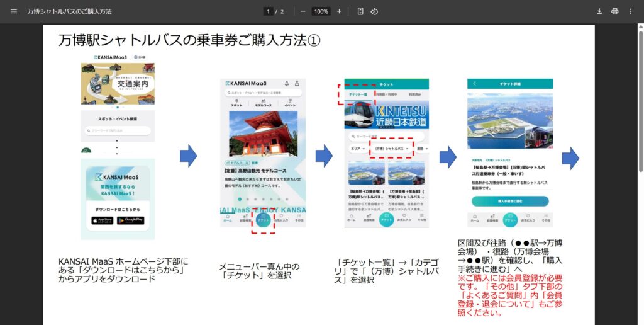Click the caption starting KANSAI MaaS ホームページ下部に
Screen dimensions: 644x325
point(124,270)
